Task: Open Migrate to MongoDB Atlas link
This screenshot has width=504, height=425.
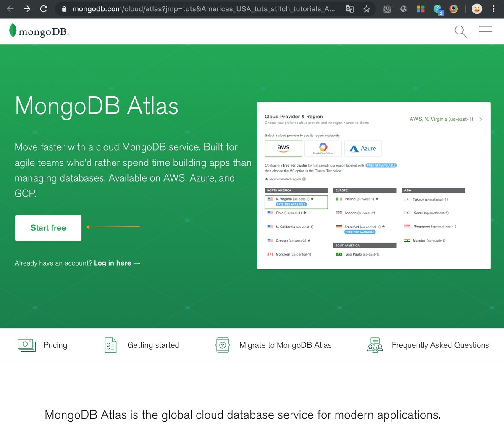Action: tap(285, 345)
